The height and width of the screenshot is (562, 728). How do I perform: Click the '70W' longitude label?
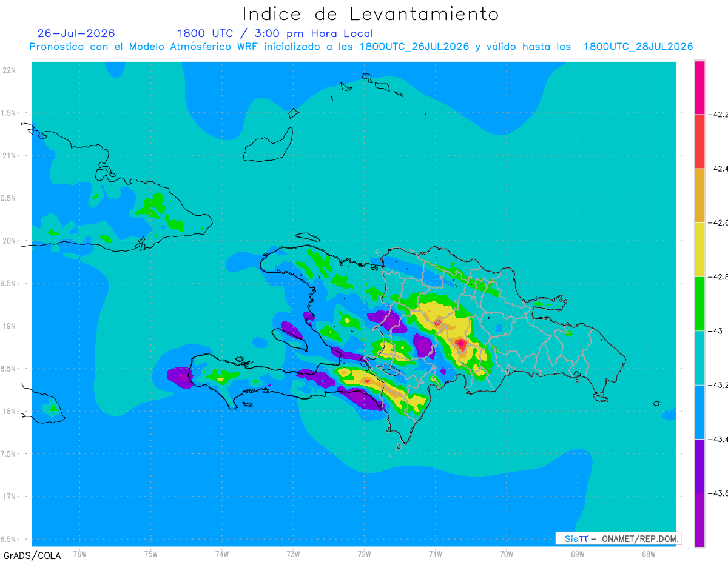(x=507, y=554)
